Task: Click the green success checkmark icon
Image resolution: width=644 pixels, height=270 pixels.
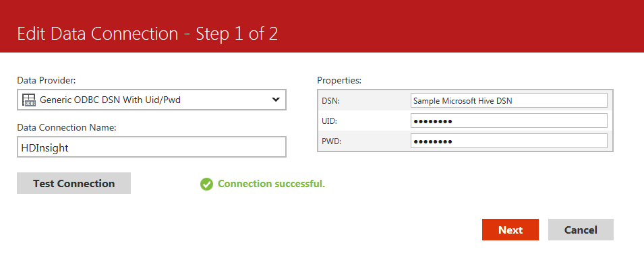Action: coord(207,184)
